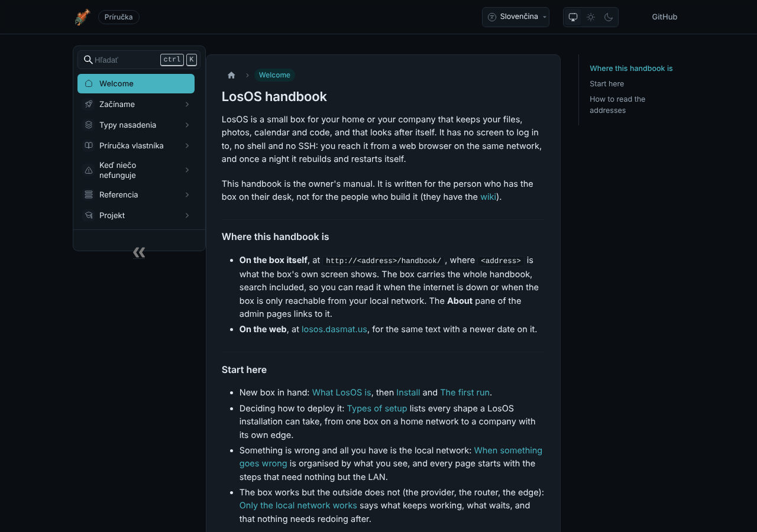Jump to 'Where this handbook is' in contents
Screen dimensions: 757x532
631,69
